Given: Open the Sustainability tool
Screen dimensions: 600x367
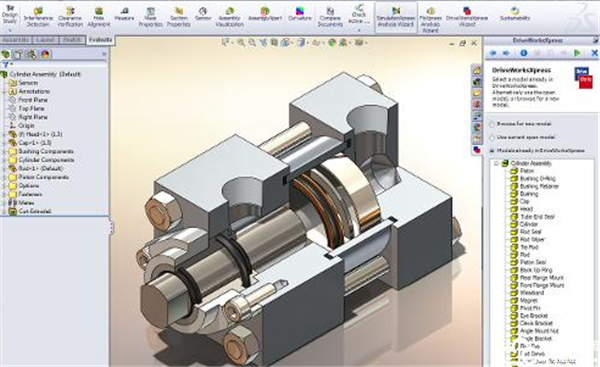Looking at the screenshot, I should 515,14.
